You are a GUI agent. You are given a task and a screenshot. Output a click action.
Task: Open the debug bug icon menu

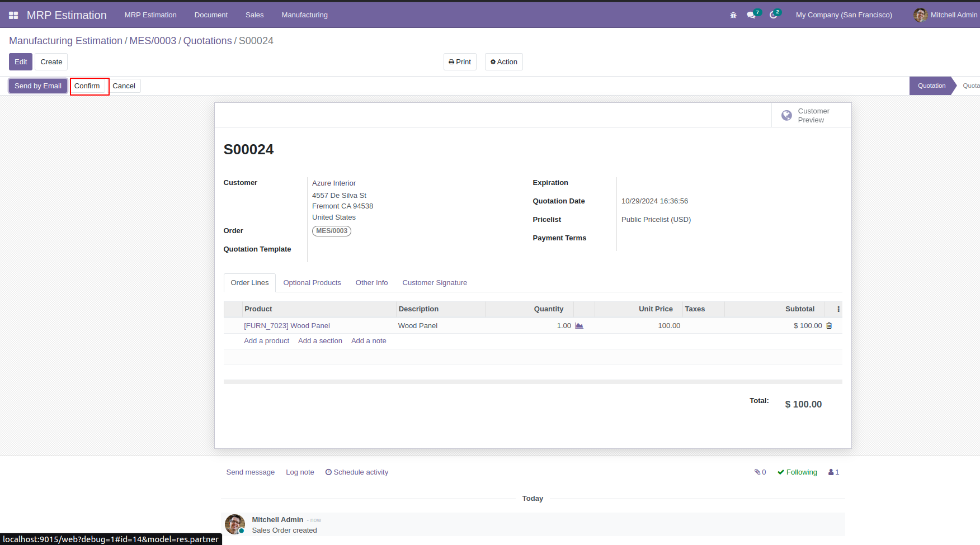(x=733, y=15)
